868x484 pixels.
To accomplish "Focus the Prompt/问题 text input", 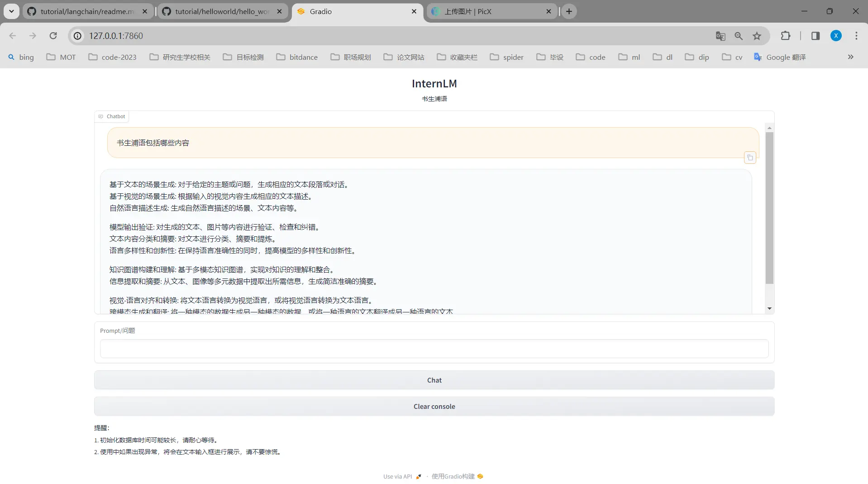I will tap(434, 349).
